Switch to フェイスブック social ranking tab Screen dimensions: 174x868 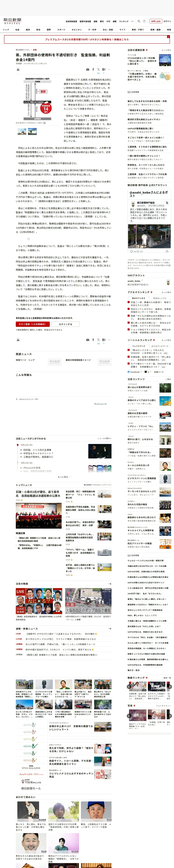(138, 346)
